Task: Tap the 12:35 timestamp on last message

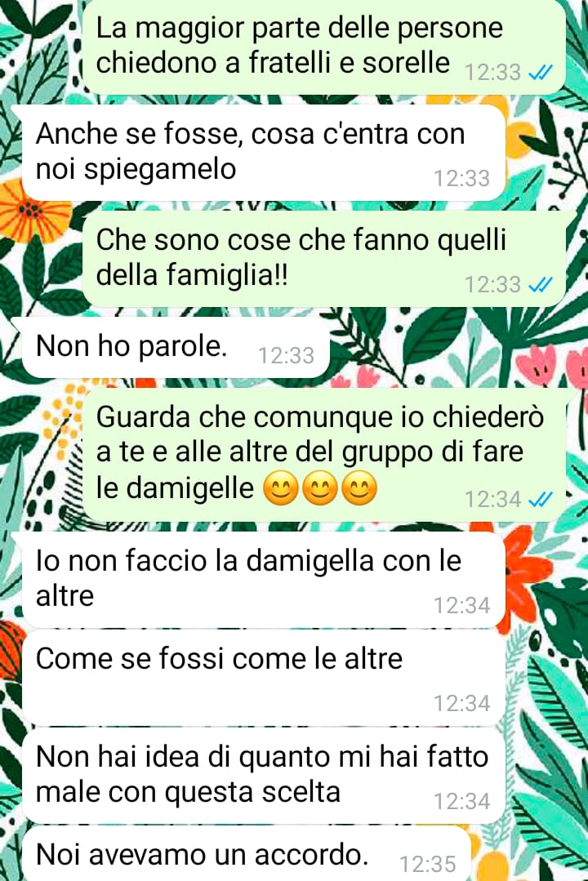Action: pos(428,864)
